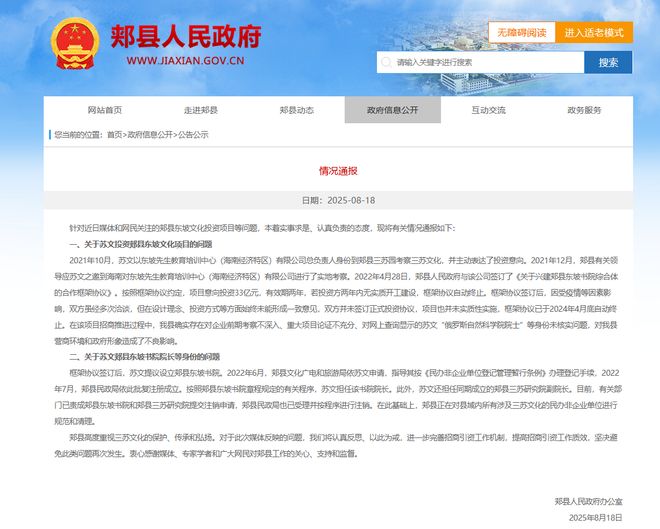Open the 走进郏县 navigation tab
Screen dimensions: 660x529
[200, 110]
